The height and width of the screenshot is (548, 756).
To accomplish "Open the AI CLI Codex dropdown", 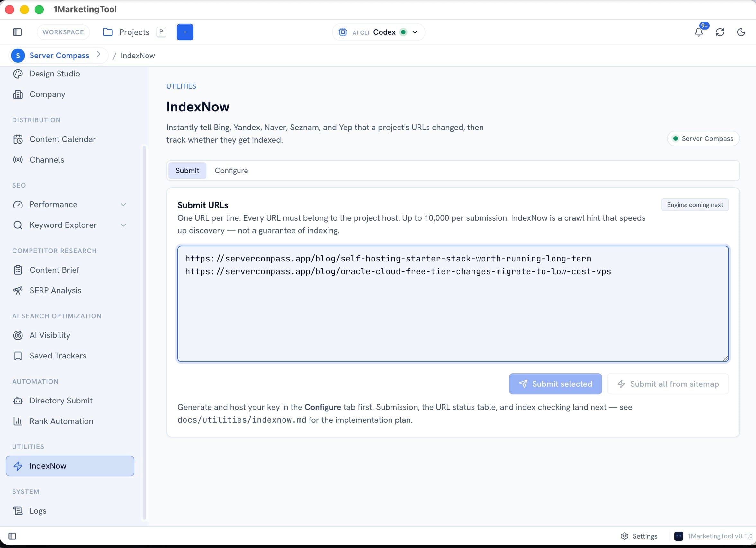I will click(x=378, y=32).
